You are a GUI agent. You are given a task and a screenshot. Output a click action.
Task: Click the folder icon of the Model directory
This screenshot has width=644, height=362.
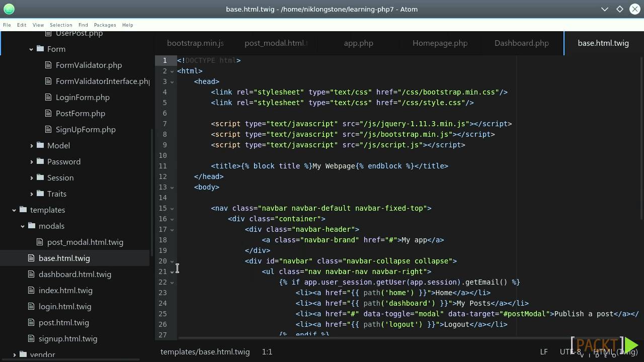[x=40, y=145]
